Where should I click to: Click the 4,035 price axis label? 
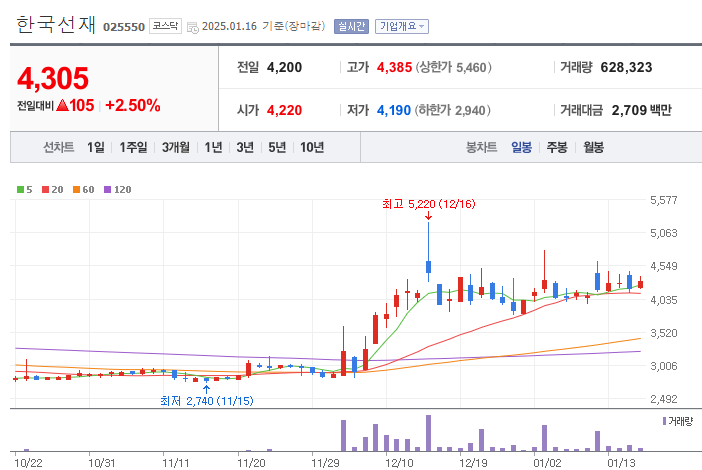tap(663, 299)
